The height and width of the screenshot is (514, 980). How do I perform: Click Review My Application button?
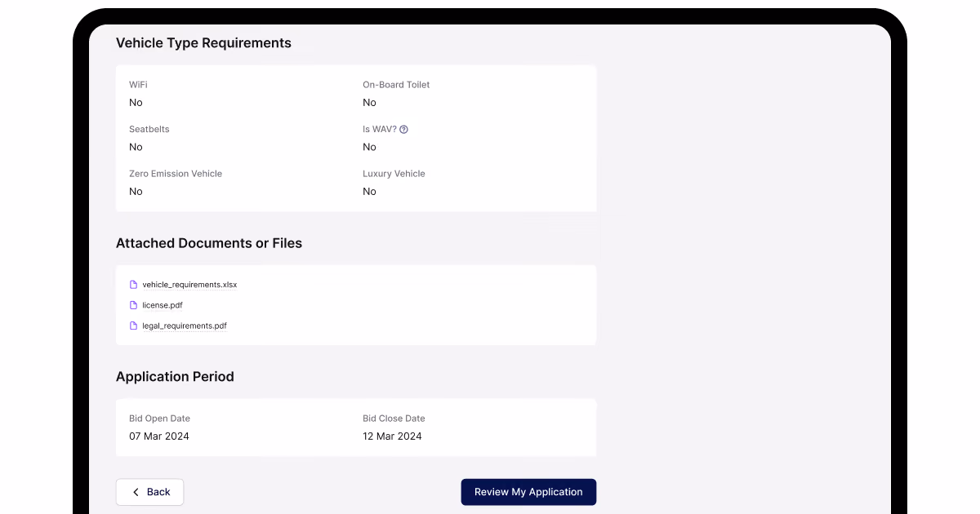pyautogui.click(x=528, y=492)
